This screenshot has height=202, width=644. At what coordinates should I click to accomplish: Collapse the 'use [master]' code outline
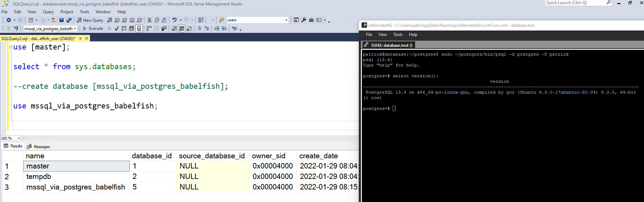tap(11, 47)
